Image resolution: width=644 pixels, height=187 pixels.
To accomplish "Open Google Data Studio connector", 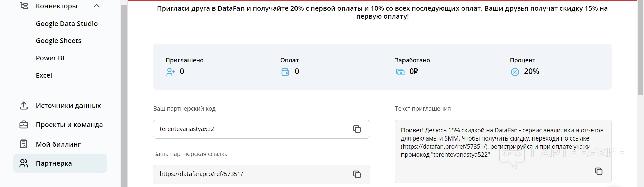I will click(66, 24).
